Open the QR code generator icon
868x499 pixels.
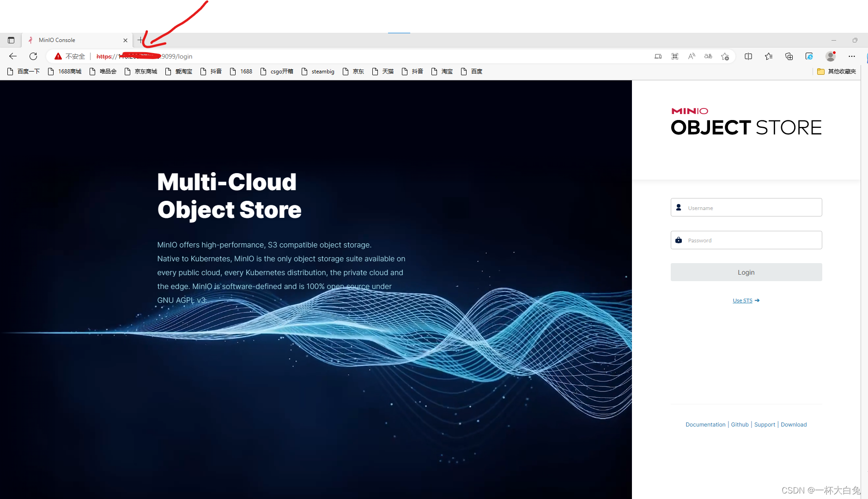pyautogui.click(x=675, y=56)
